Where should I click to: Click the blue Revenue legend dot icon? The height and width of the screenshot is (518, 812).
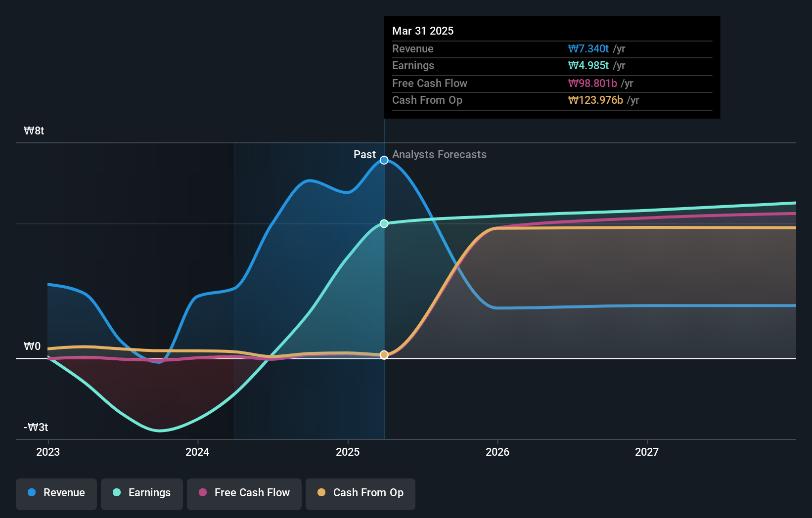32,493
